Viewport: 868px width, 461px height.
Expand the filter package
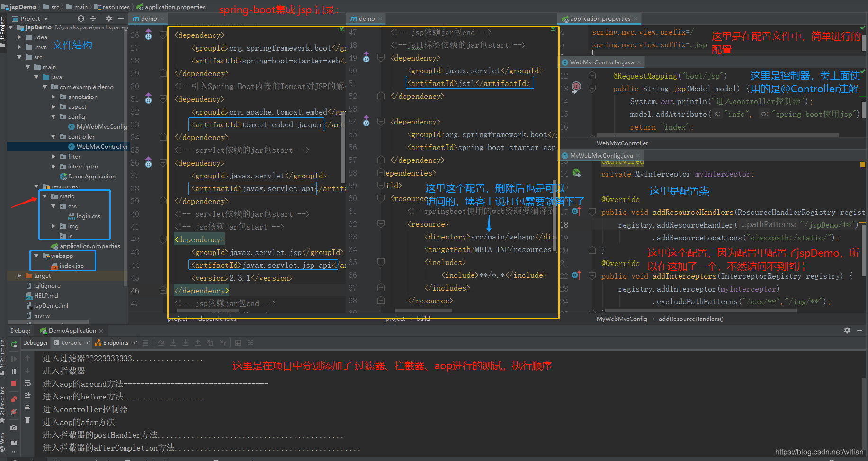pyautogui.click(x=54, y=156)
